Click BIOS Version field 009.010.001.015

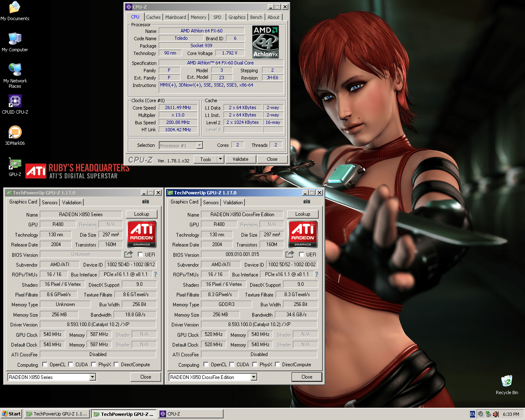[242, 254]
